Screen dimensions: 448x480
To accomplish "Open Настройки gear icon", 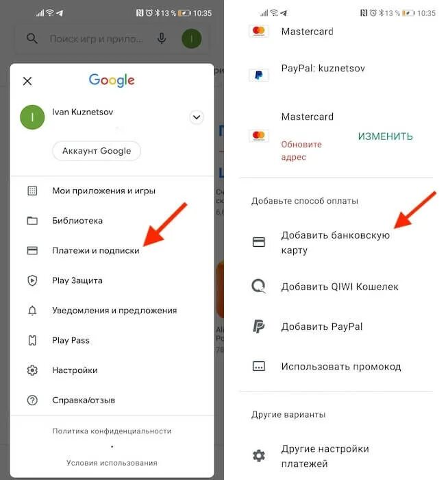I will coord(32,370).
